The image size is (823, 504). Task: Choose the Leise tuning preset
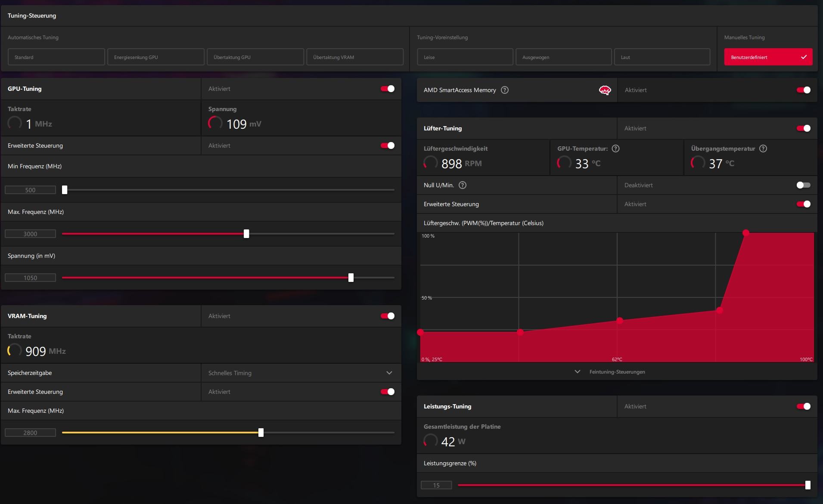pos(465,57)
